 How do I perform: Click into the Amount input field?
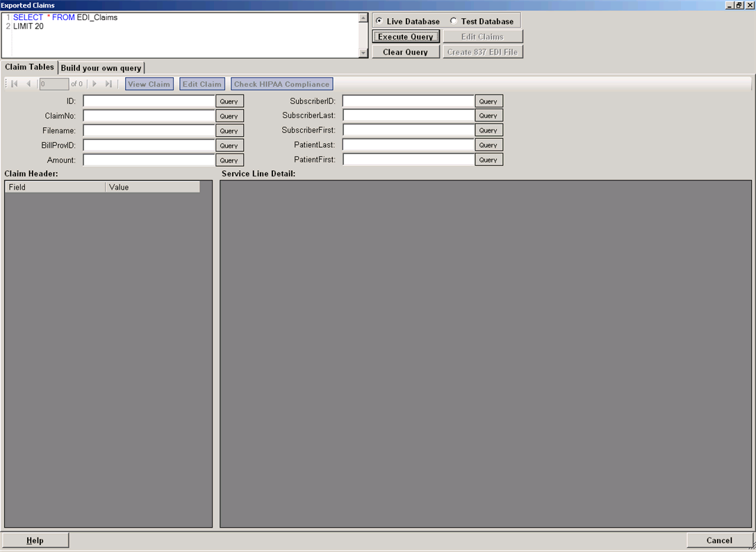tap(149, 160)
